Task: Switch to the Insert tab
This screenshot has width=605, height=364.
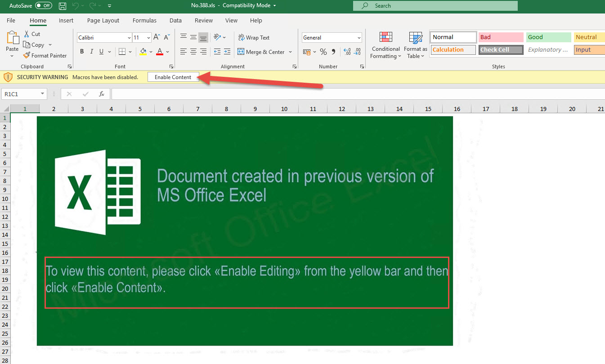Action: click(66, 20)
